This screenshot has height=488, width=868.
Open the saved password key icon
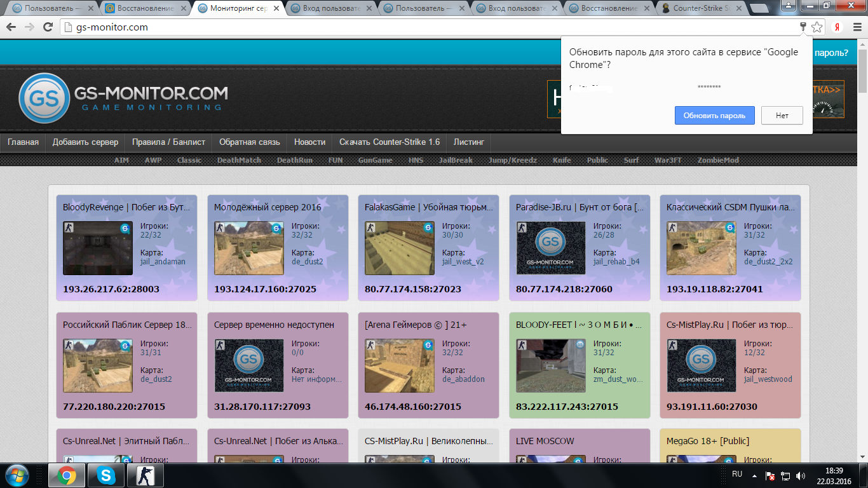click(x=803, y=27)
